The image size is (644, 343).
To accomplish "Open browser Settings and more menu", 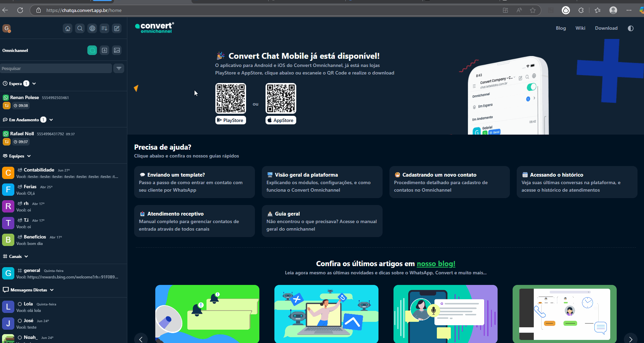I will [629, 10].
